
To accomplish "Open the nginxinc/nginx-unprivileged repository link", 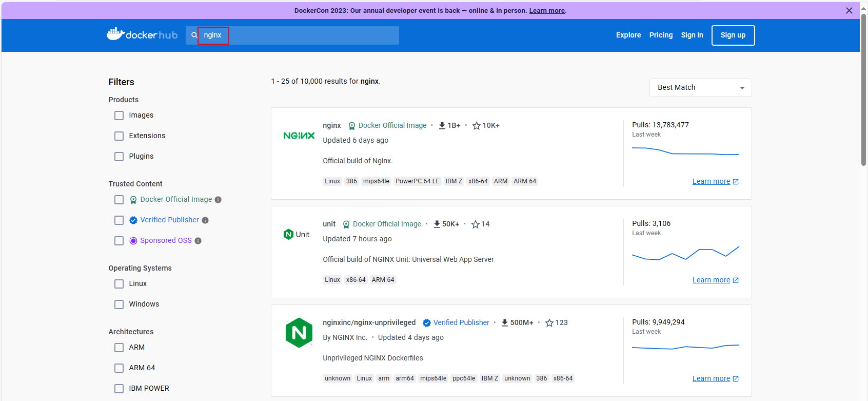I will [369, 322].
